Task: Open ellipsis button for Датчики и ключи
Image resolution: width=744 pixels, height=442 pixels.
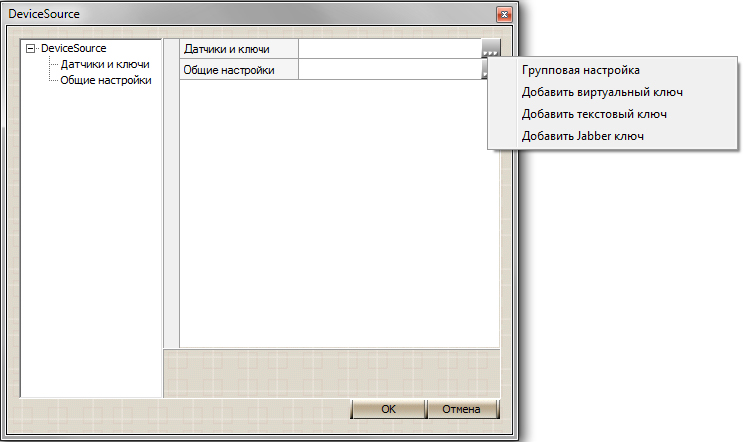Action: [x=491, y=49]
